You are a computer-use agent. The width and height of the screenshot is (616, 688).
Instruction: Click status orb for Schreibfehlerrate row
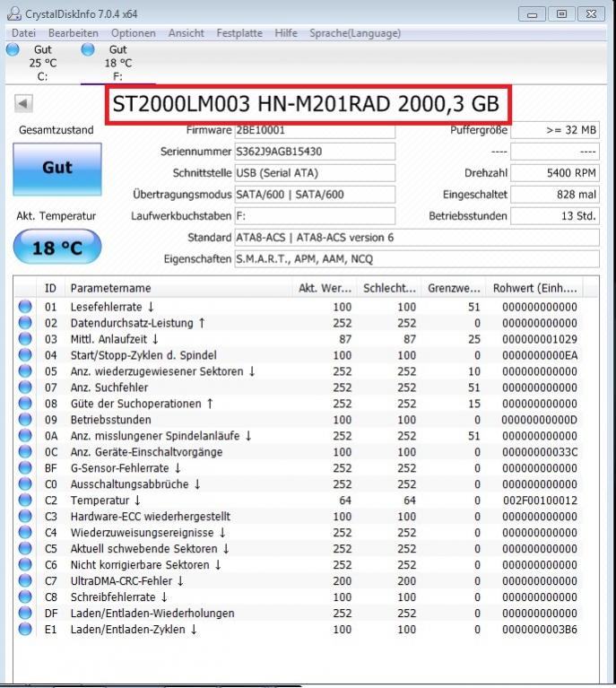25,597
